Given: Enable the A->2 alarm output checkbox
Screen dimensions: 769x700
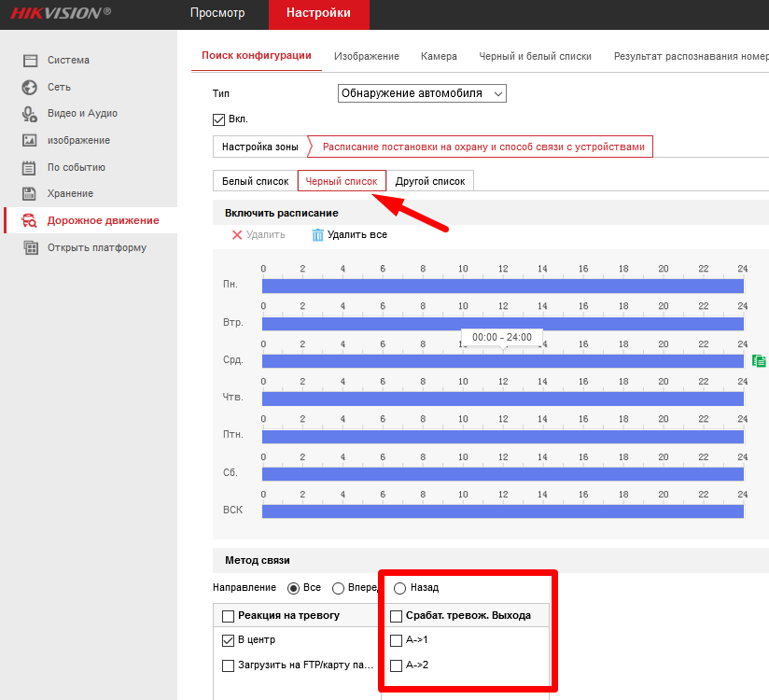Looking at the screenshot, I should pyautogui.click(x=396, y=665).
